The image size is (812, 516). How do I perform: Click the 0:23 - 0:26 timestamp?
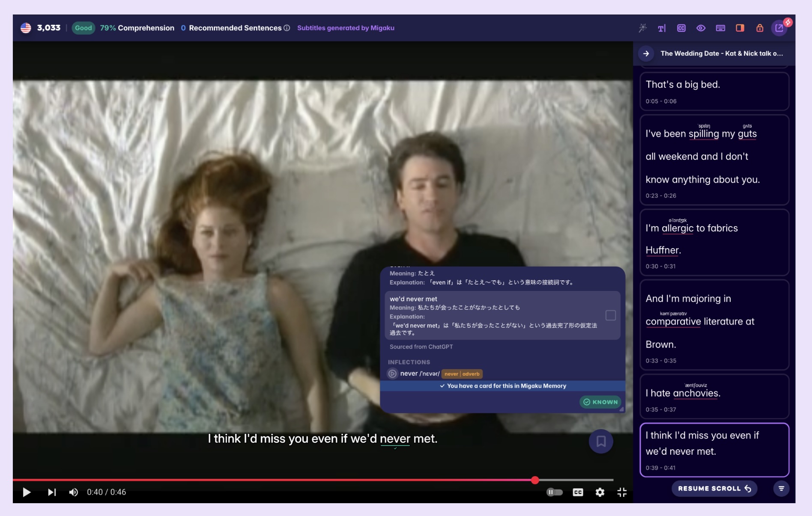click(661, 196)
